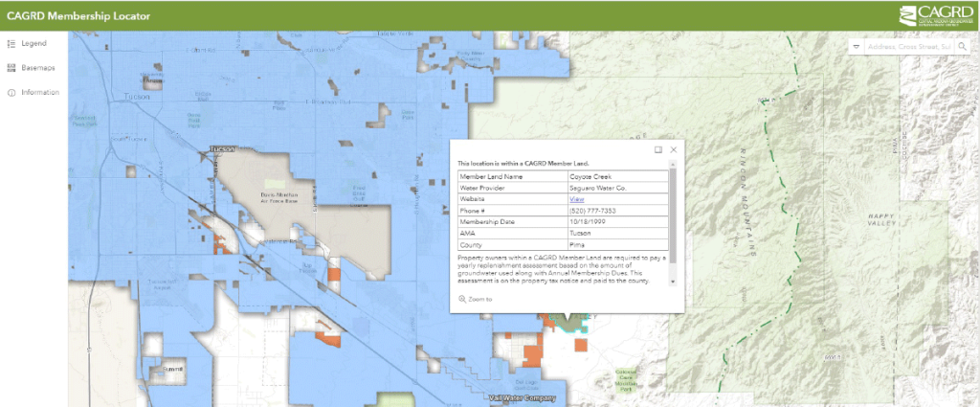Click the Zoom to magnifier icon

pyautogui.click(x=462, y=299)
